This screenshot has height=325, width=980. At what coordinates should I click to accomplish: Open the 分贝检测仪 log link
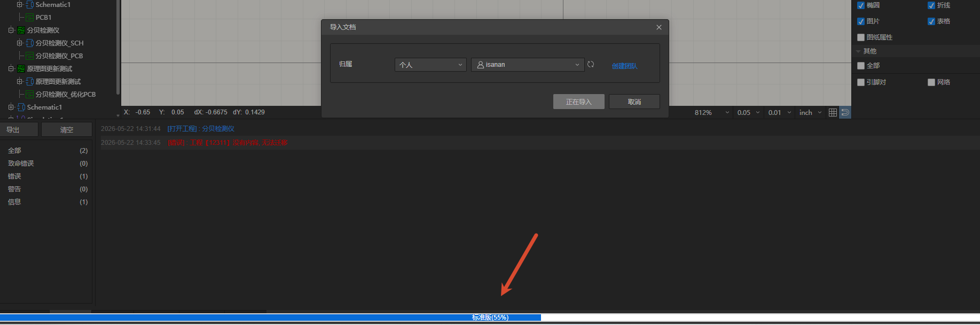point(218,129)
